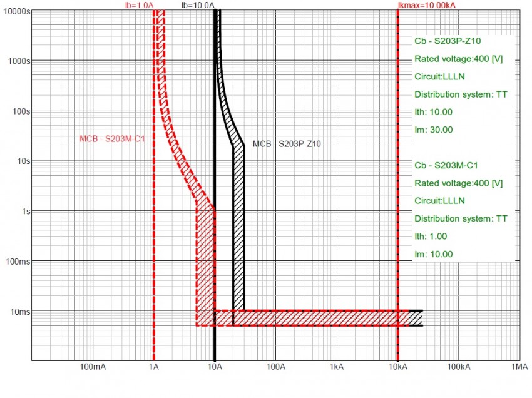Click the '10s' time axis label
The width and height of the screenshot is (532, 398).
[x=23, y=161]
